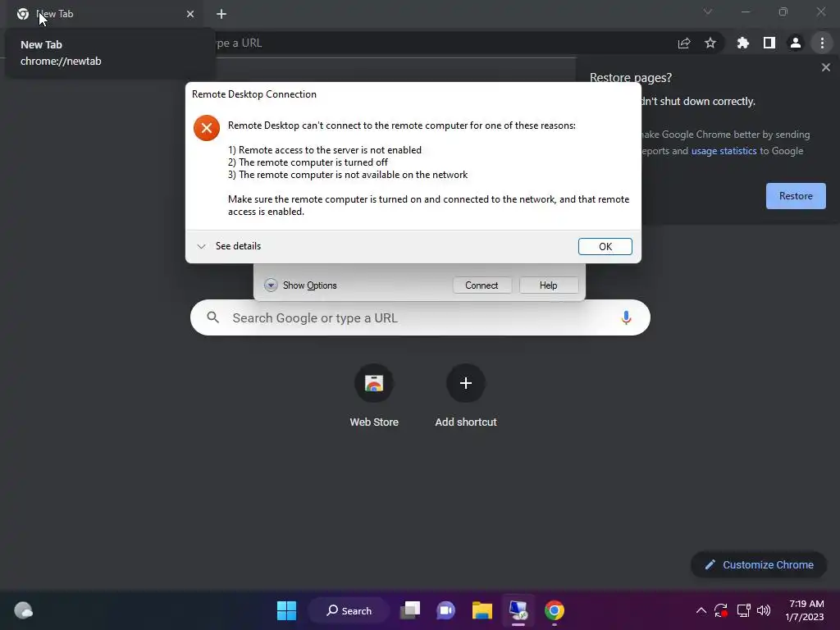Open a new Chrome tab with plus button

tap(221, 14)
